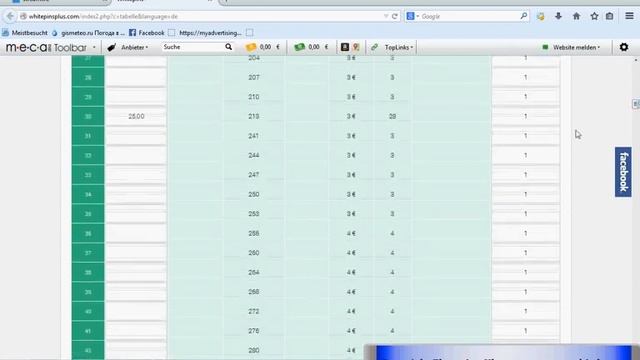Expand the Anbieter dropdown
The image size is (640, 360).
[133, 47]
